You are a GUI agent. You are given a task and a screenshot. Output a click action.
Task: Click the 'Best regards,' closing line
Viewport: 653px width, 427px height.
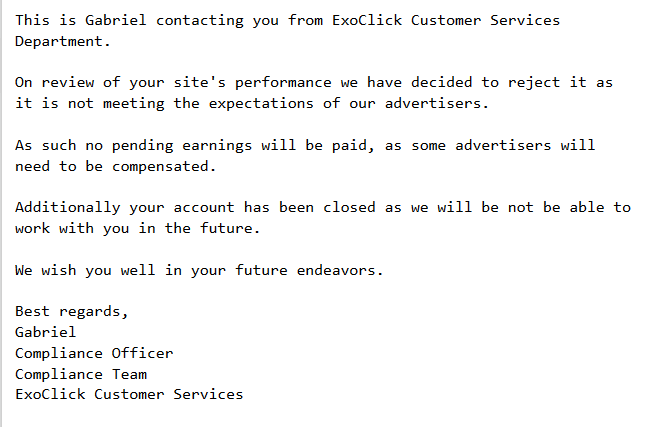click(x=72, y=311)
